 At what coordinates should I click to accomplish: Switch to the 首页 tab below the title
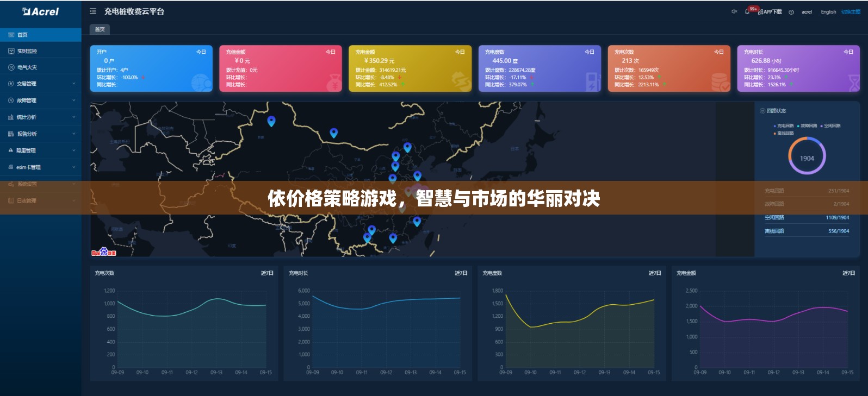point(100,29)
